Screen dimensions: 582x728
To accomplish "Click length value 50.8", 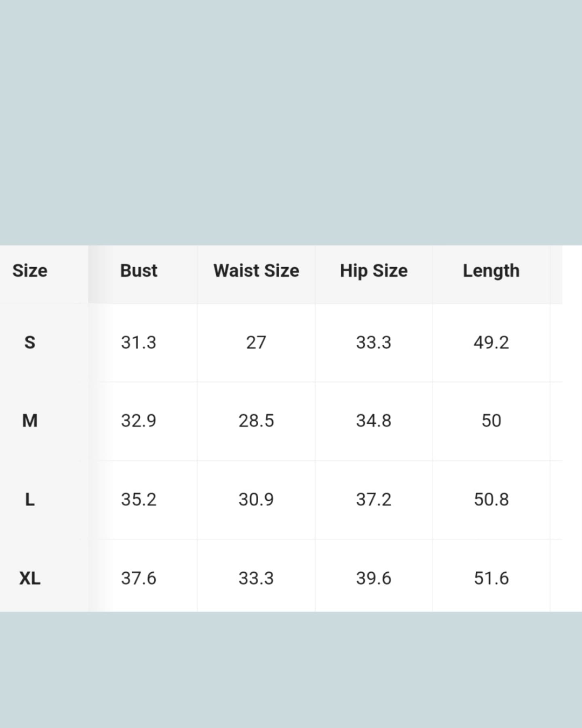I will pos(491,499).
